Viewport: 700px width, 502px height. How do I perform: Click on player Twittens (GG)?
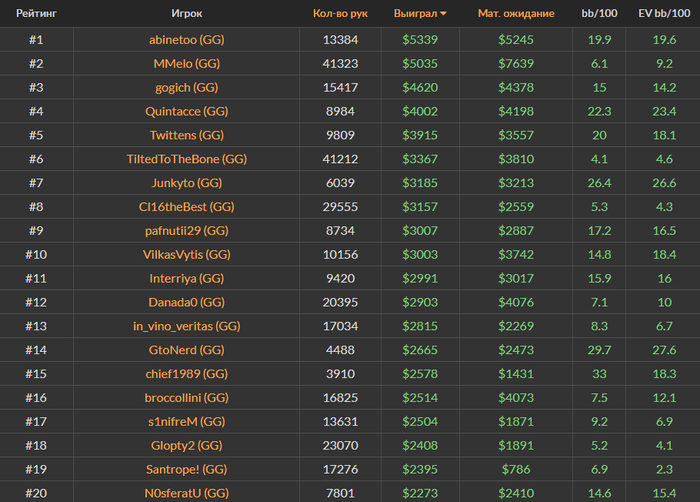pos(186,136)
